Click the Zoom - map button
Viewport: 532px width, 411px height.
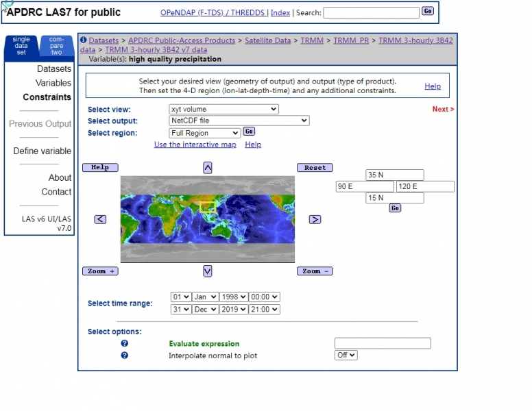315,271
